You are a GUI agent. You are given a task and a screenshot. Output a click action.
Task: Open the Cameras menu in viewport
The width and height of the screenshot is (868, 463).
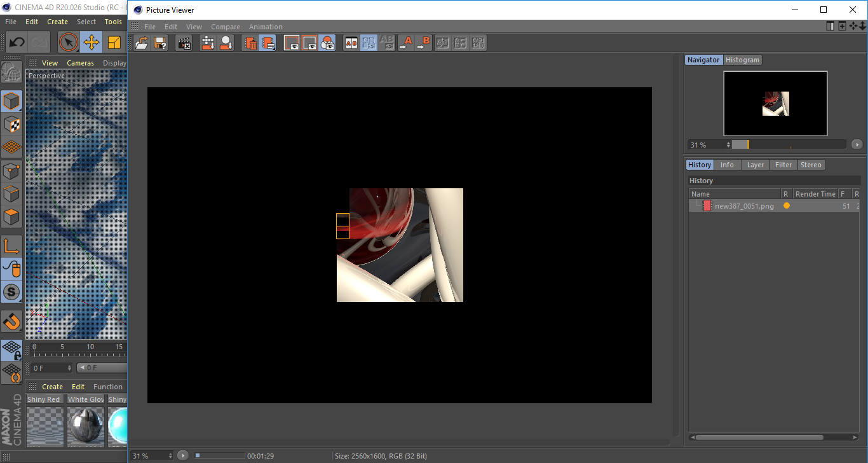tap(80, 63)
